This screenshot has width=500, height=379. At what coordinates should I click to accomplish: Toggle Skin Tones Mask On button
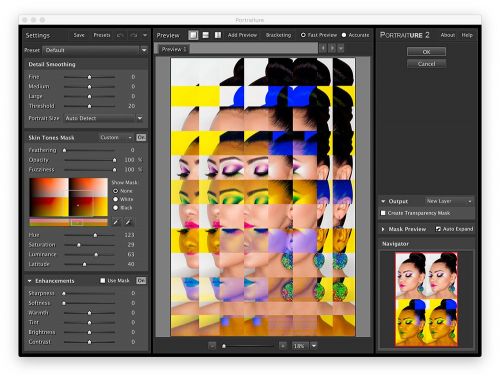141,137
